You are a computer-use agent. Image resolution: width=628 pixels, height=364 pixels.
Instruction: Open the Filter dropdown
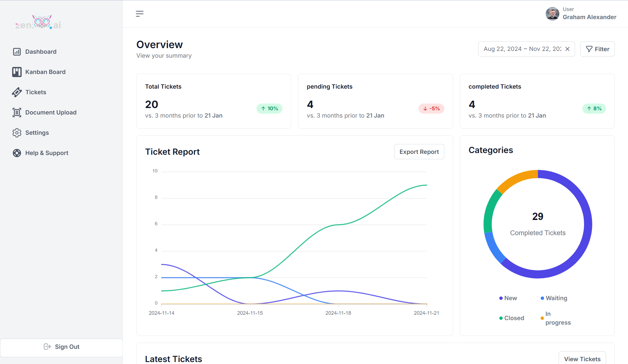[597, 49]
